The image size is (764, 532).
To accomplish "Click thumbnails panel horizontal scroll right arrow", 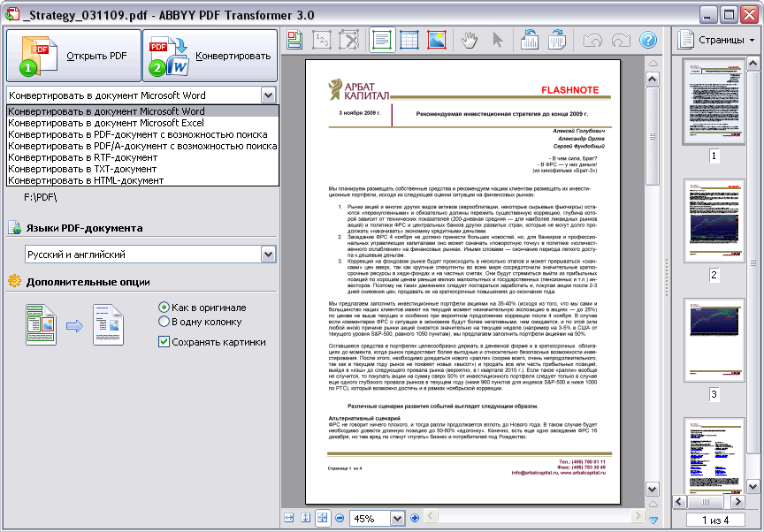I will 737,501.
